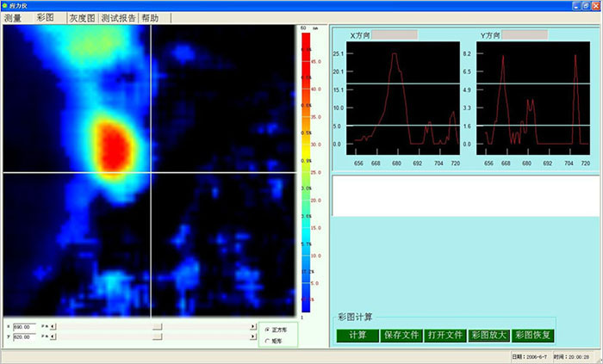603x364 pixels.
Task: Click the 计算 calculate button
Action: (357, 335)
